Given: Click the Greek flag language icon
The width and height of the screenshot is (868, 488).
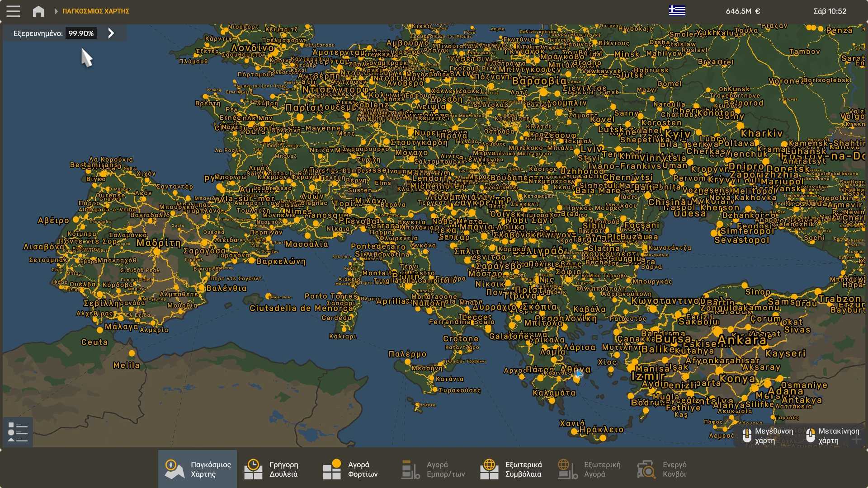Looking at the screenshot, I should [x=677, y=10].
